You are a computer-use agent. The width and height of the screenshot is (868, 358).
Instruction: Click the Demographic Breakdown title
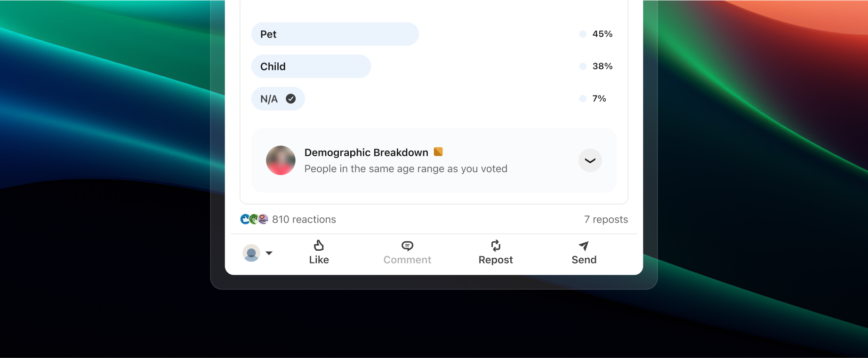click(366, 153)
